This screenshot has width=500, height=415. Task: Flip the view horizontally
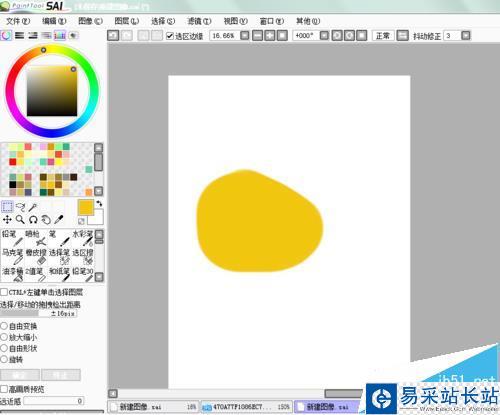(x=402, y=35)
